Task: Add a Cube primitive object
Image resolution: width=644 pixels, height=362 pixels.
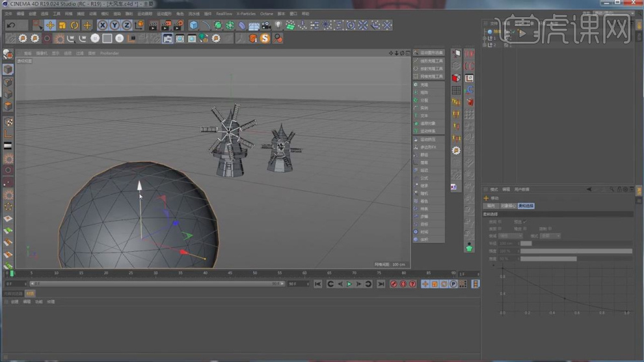Action: (x=194, y=25)
